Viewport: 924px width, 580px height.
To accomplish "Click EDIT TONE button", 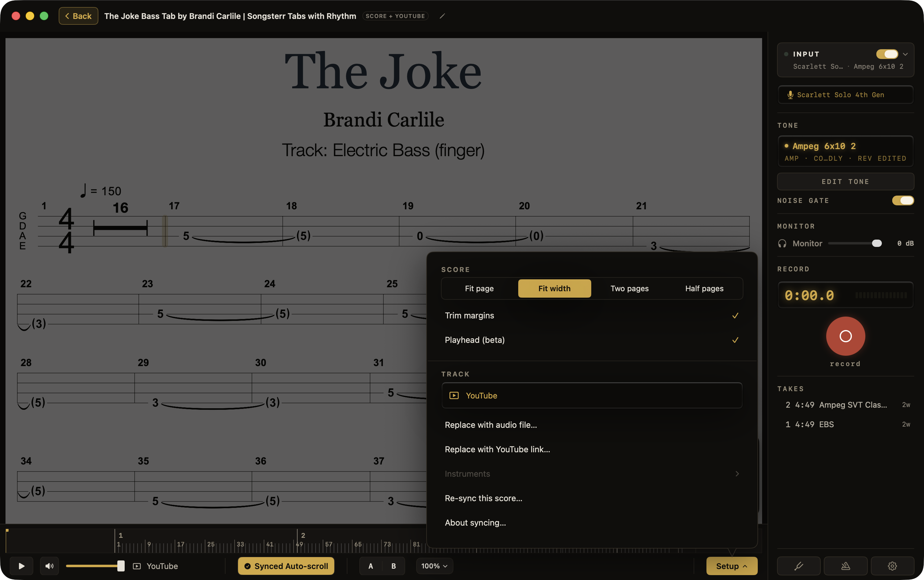I will coord(845,182).
